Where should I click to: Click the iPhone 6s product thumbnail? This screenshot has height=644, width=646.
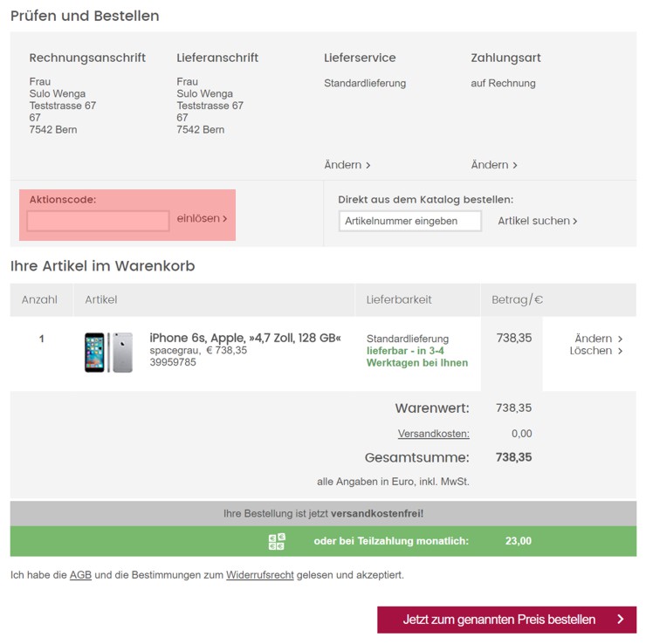click(108, 352)
